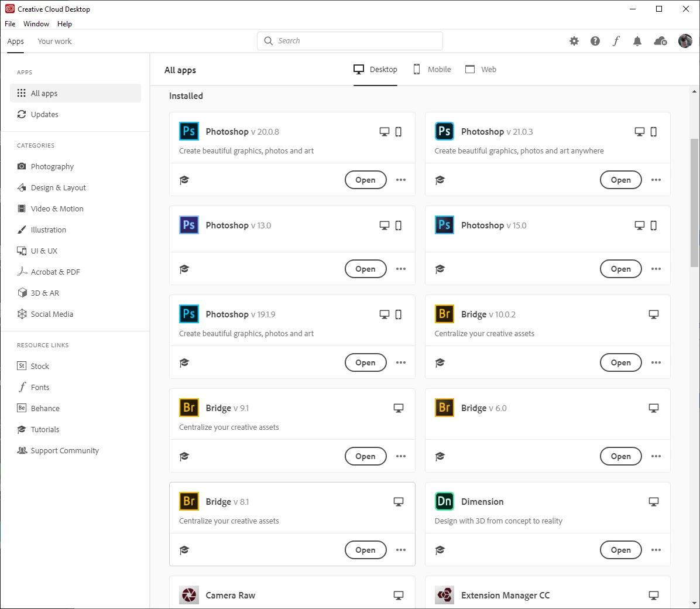The image size is (700, 609).
Task: Select the Design & Layout category
Action: 76,187
